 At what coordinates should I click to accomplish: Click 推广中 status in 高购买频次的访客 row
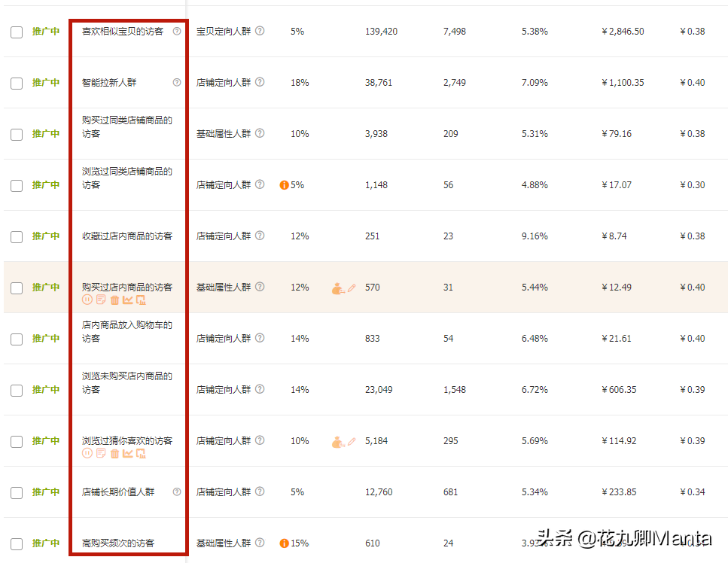(x=45, y=543)
